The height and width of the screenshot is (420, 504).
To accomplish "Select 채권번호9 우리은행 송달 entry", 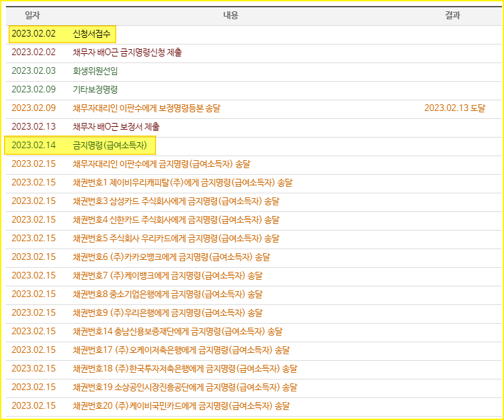I will (x=168, y=313).
